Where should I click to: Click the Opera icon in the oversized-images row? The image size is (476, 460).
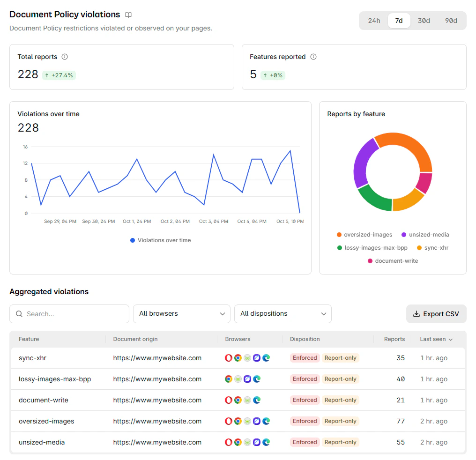click(228, 421)
